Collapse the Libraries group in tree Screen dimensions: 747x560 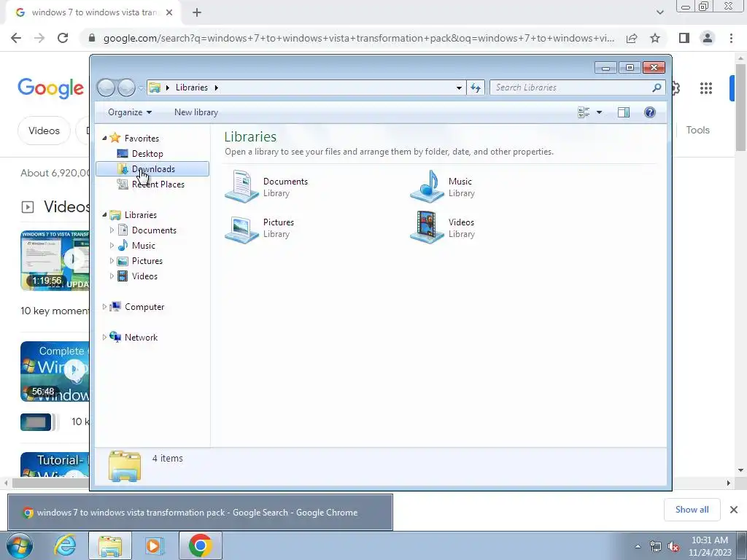(104, 215)
